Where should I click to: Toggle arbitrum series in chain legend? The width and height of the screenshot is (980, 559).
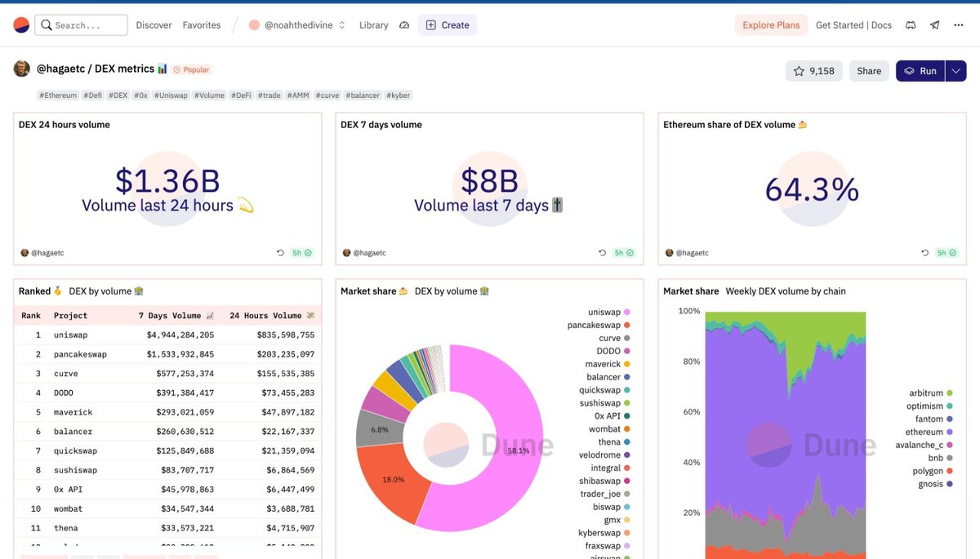pyautogui.click(x=930, y=393)
